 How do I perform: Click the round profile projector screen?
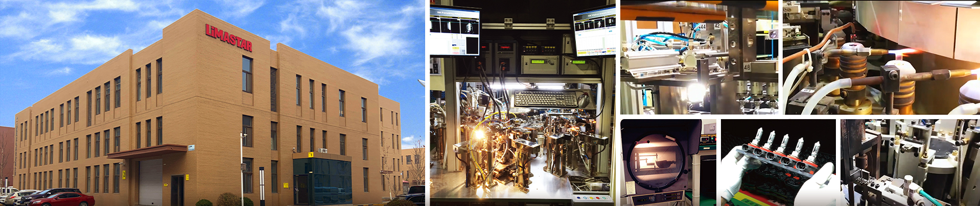point(657,162)
